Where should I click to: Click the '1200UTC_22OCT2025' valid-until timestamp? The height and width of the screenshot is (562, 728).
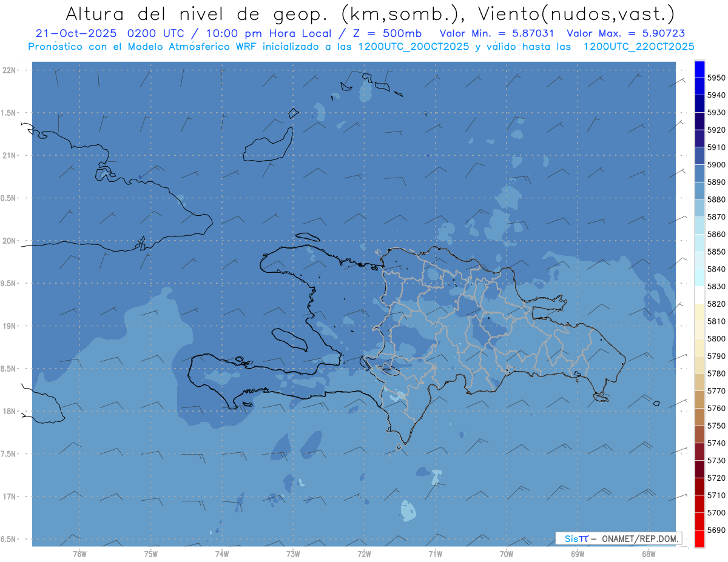(639, 46)
